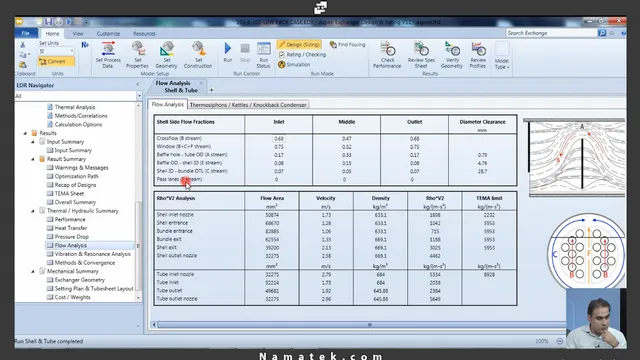Click the Convert units button
This screenshot has height=360, width=640.
click(56, 61)
